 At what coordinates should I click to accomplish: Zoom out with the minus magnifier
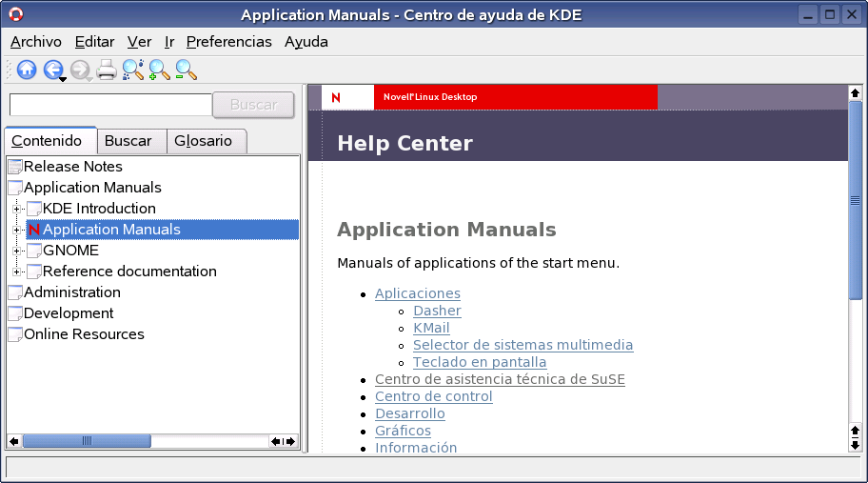[186, 70]
